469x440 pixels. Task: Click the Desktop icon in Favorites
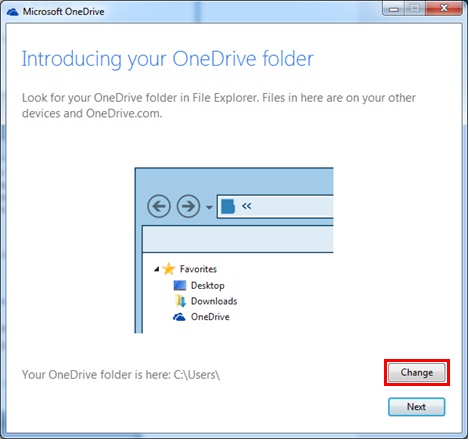point(180,285)
